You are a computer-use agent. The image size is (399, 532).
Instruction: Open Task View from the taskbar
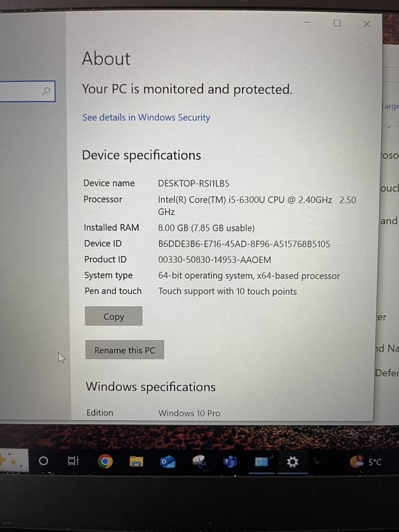click(x=73, y=461)
